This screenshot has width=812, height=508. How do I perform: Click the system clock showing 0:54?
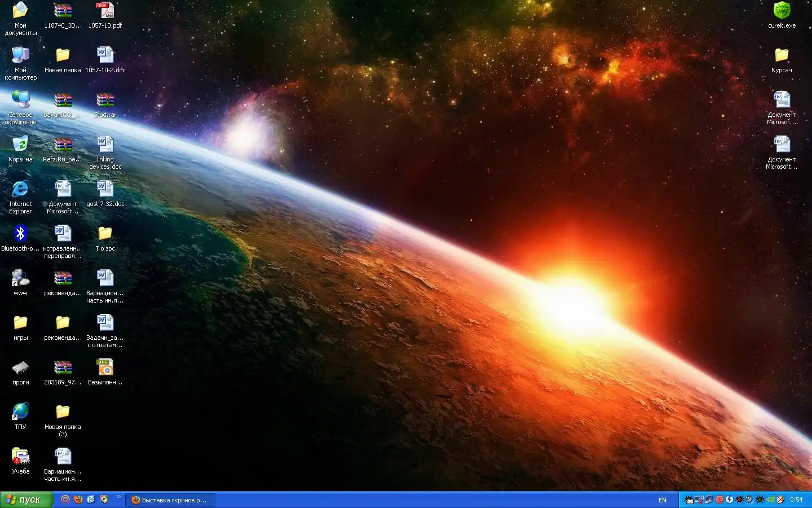[796, 500]
